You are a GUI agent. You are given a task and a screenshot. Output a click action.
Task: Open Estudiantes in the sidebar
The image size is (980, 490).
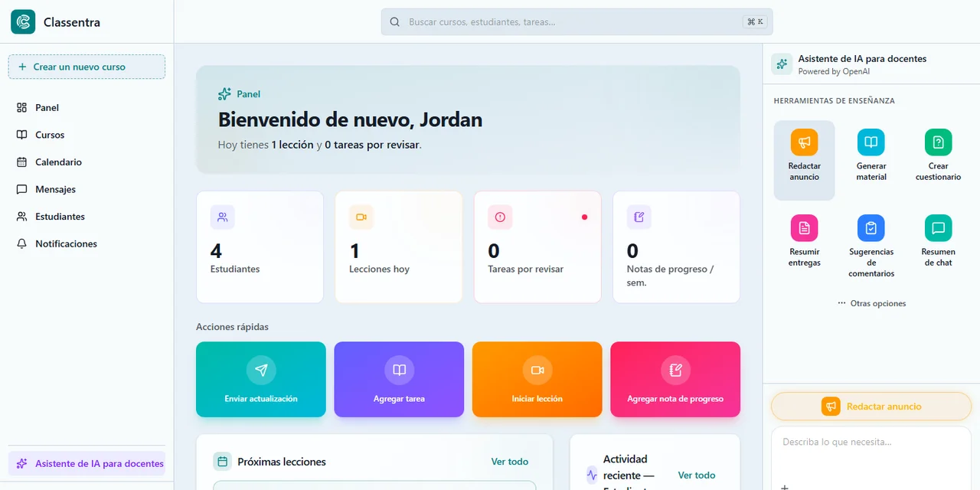click(87, 217)
